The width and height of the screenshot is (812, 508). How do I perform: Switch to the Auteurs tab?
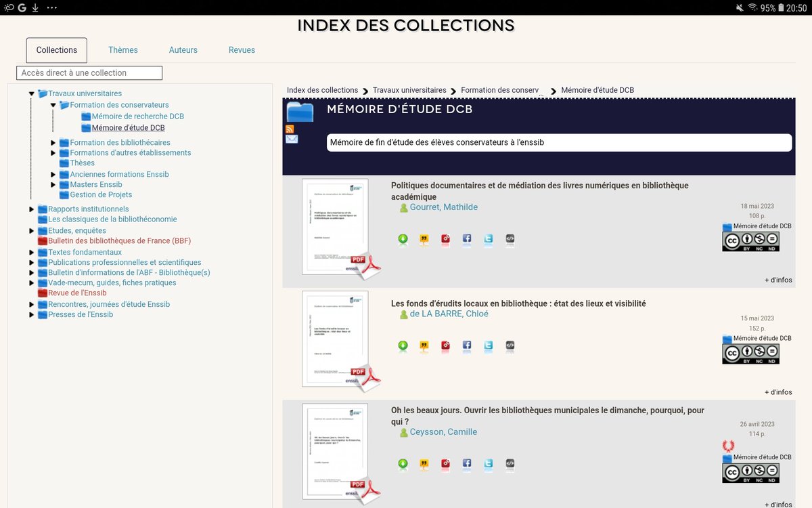point(183,50)
